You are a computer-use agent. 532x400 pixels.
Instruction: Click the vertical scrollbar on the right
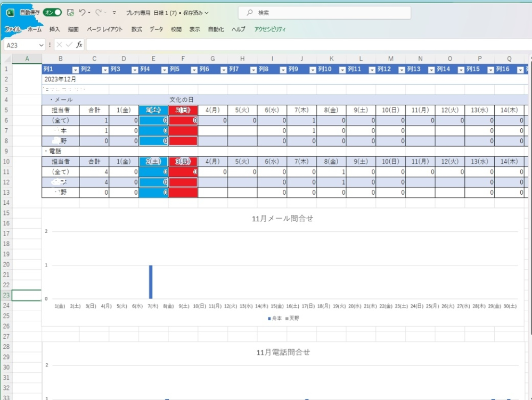click(x=530, y=197)
